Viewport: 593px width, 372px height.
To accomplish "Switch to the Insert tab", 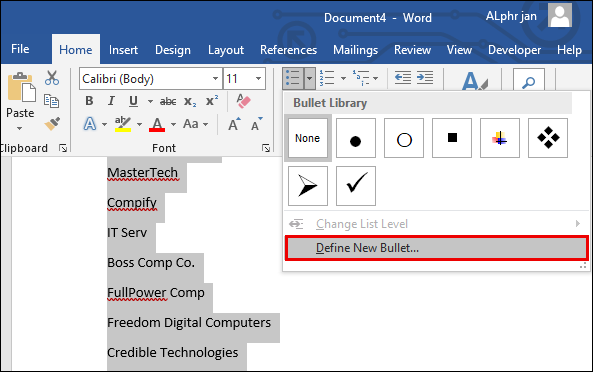I will coord(123,50).
